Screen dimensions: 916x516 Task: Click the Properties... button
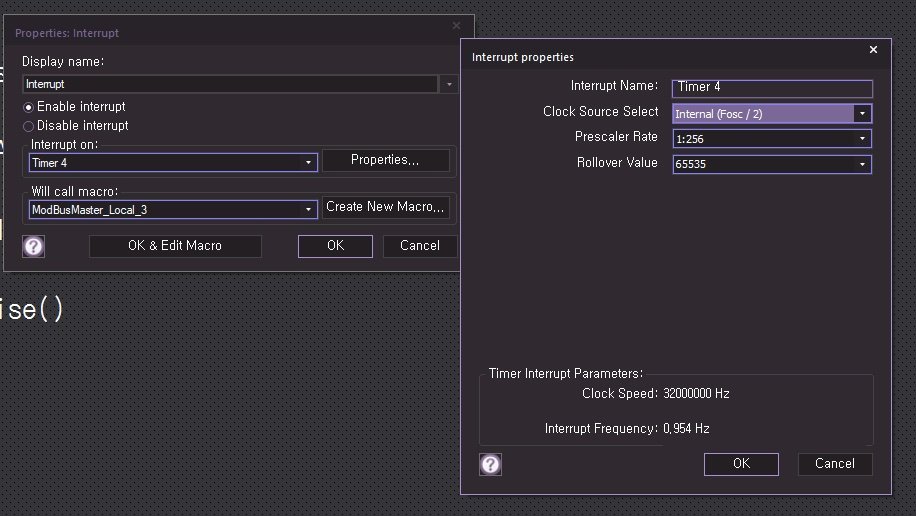coord(385,160)
